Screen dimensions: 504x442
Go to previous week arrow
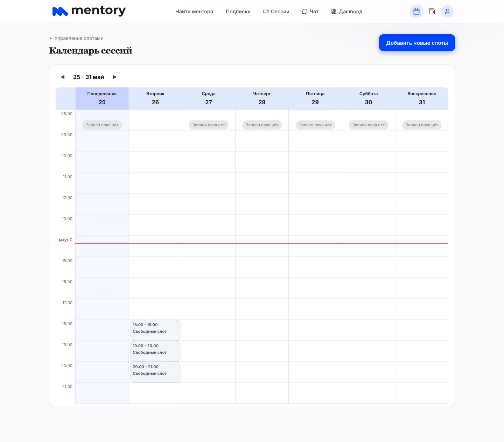pos(63,77)
